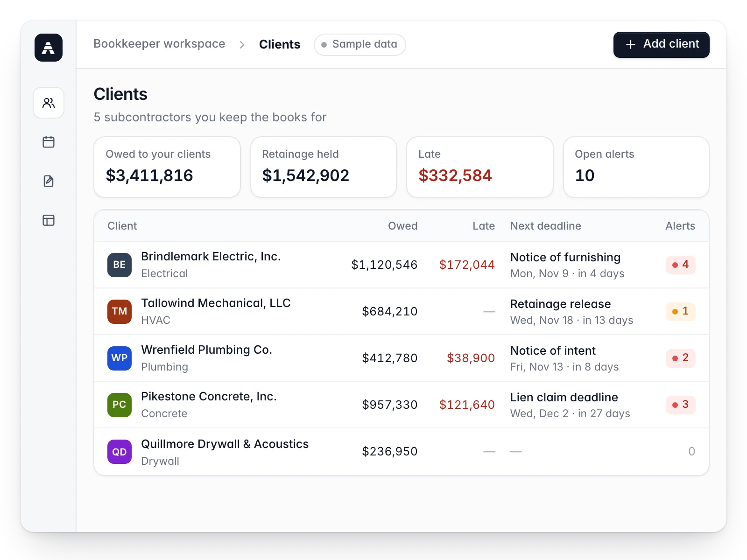The height and width of the screenshot is (560, 747).
Task: Open the Open alerts card
Action: (x=636, y=167)
